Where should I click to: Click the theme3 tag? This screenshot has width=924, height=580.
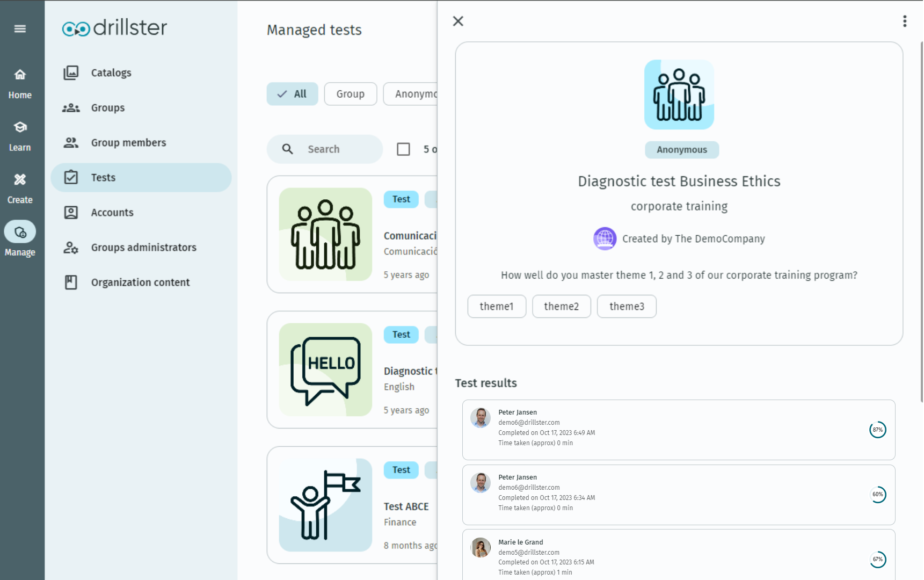[627, 306]
